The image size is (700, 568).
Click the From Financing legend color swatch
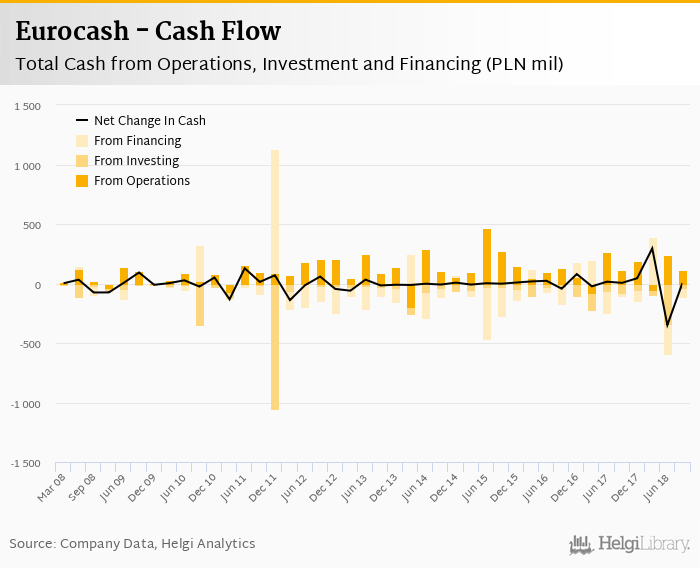click(x=84, y=141)
